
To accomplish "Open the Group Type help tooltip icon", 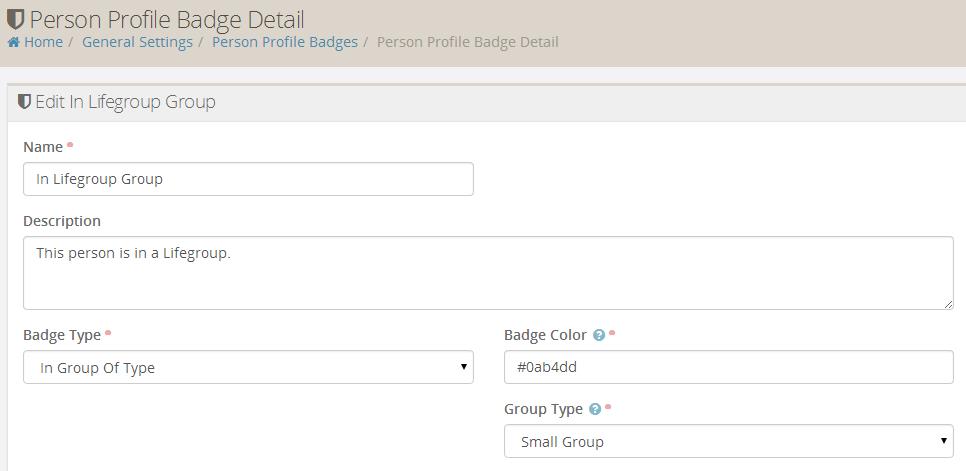I will click(x=595, y=409).
